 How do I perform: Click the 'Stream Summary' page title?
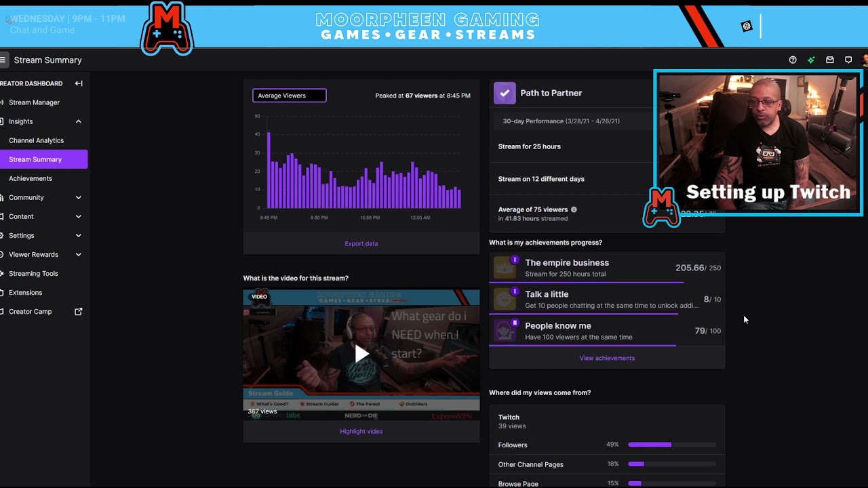pos(47,60)
